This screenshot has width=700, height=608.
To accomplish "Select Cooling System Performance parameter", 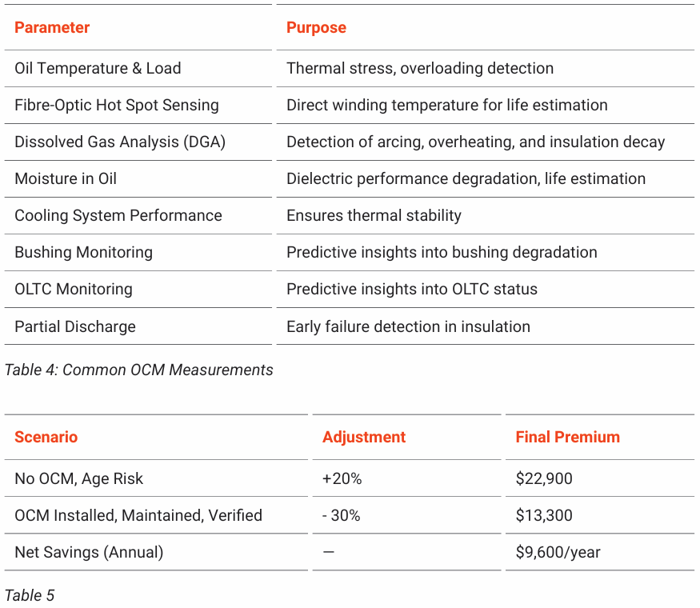I will pos(118,216).
